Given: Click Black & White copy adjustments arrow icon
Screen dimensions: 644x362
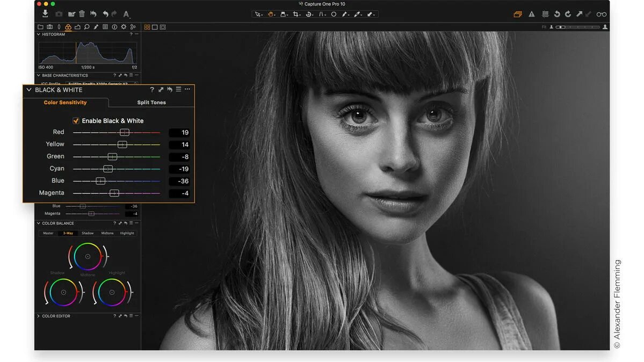Looking at the screenshot, I should pos(161,89).
